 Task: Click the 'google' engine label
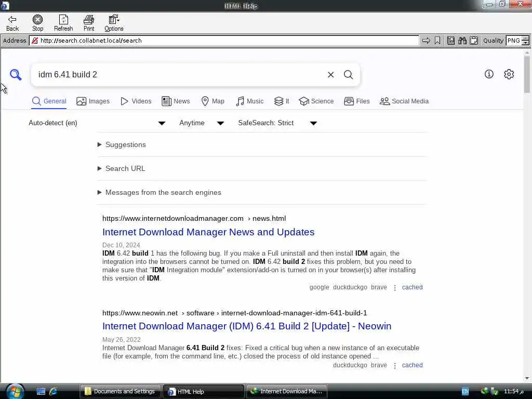point(320,287)
